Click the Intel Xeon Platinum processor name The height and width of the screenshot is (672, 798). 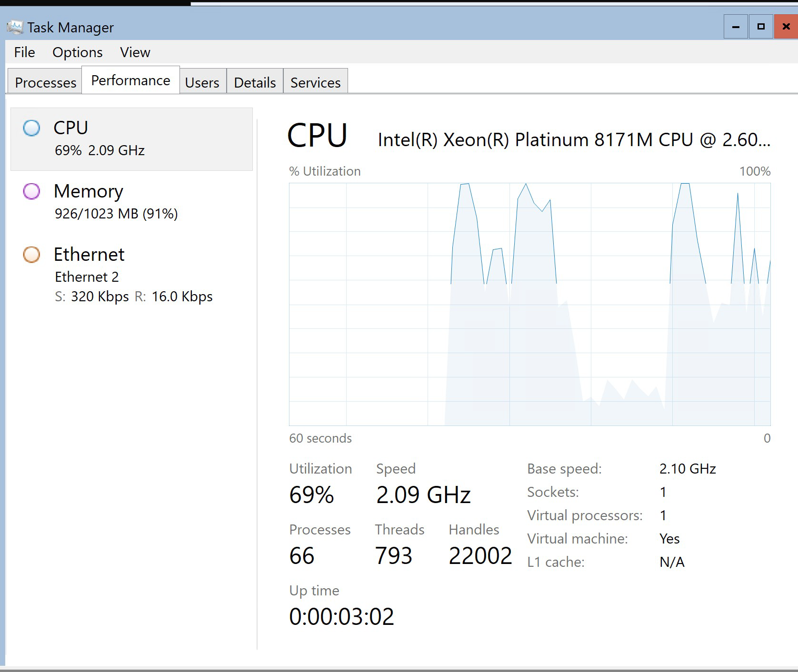click(574, 140)
